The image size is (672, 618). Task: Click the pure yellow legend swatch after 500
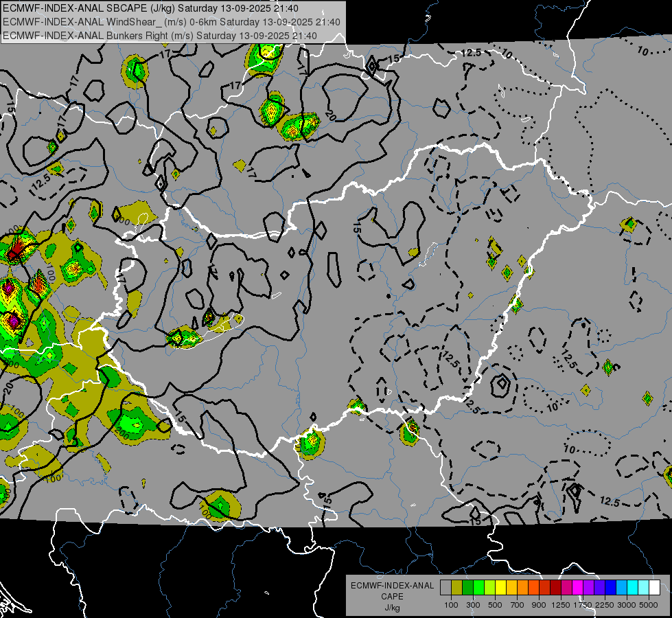pos(500,588)
